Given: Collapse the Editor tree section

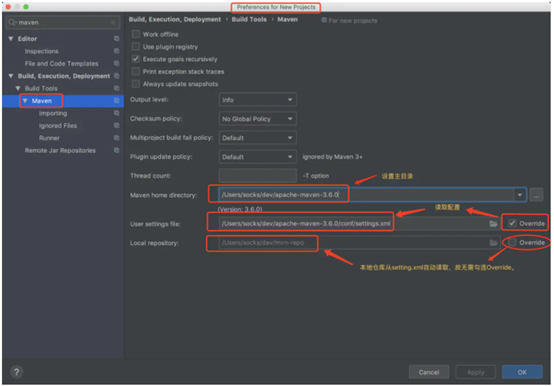Looking at the screenshot, I should pos(11,38).
